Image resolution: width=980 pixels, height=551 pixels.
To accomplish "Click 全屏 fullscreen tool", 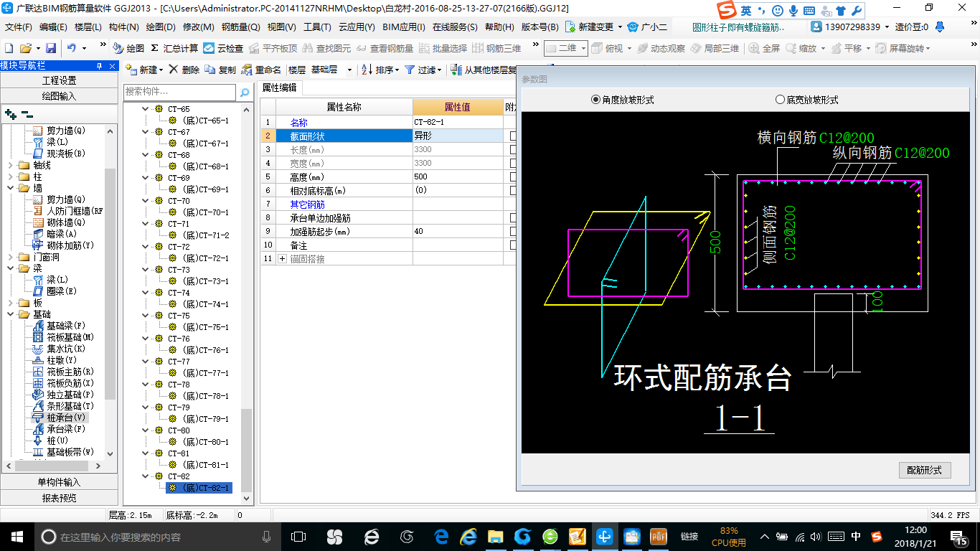I will click(x=765, y=48).
